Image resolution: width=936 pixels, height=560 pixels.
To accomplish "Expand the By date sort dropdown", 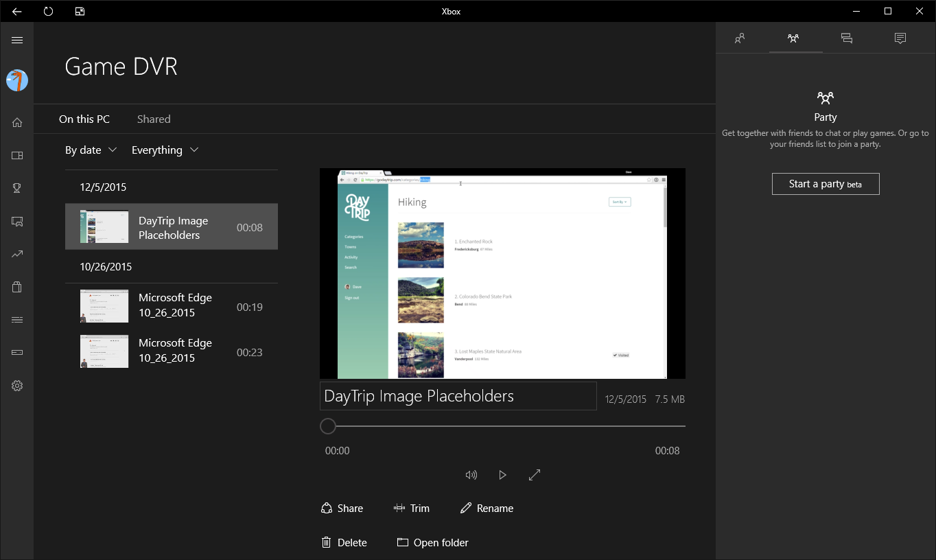I will click(91, 150).
